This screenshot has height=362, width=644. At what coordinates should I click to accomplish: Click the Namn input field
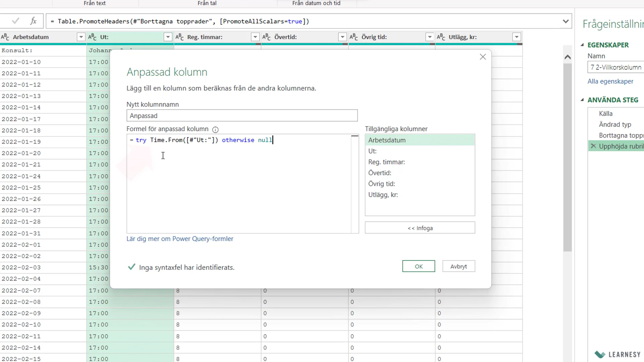point(615,67)
